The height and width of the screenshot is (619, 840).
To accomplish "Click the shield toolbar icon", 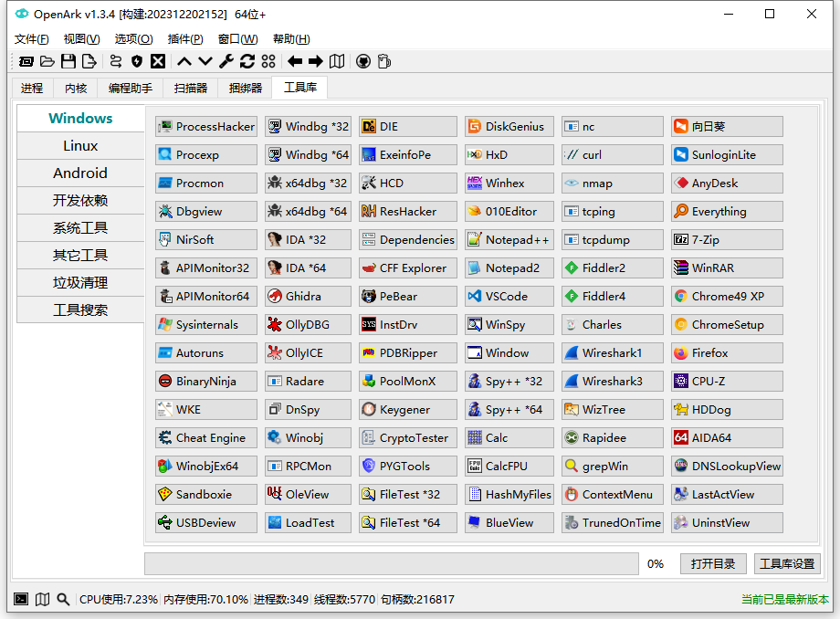I will (137, 61).
